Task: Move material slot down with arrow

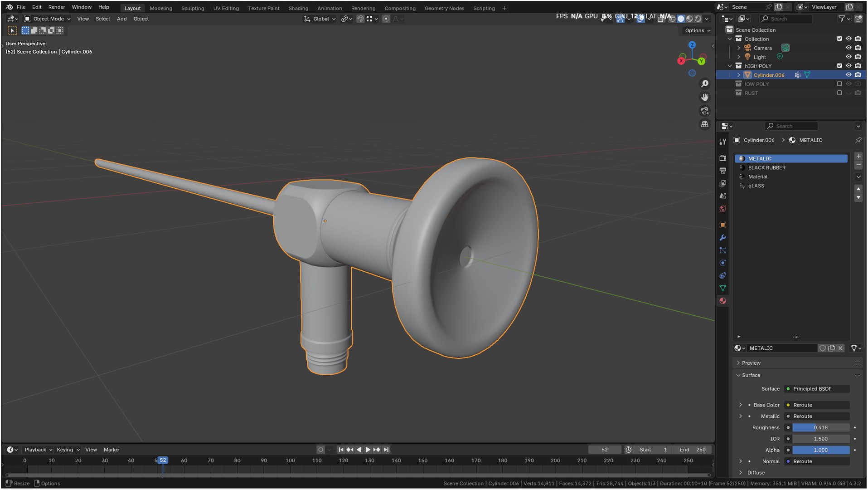Action: [858, 198]
